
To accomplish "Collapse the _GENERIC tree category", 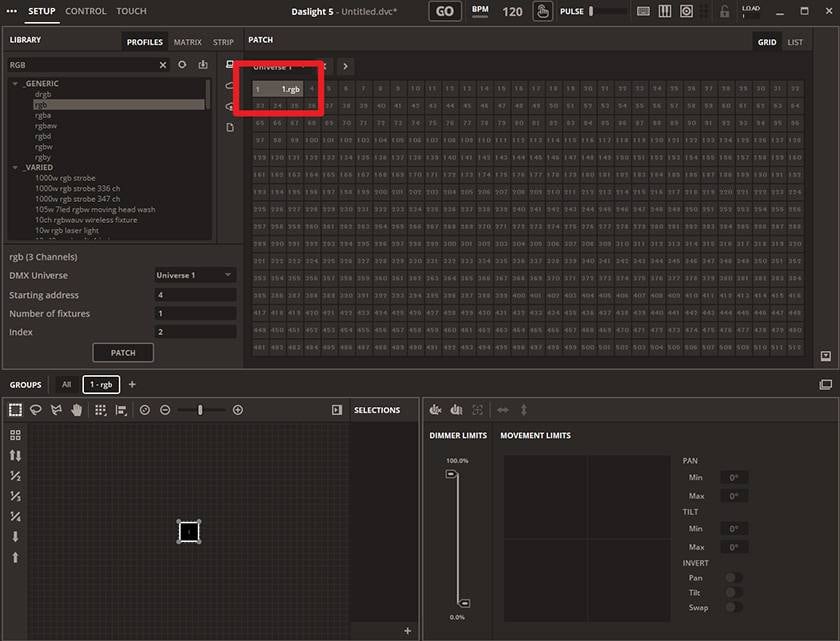I will tap(16, 84).
